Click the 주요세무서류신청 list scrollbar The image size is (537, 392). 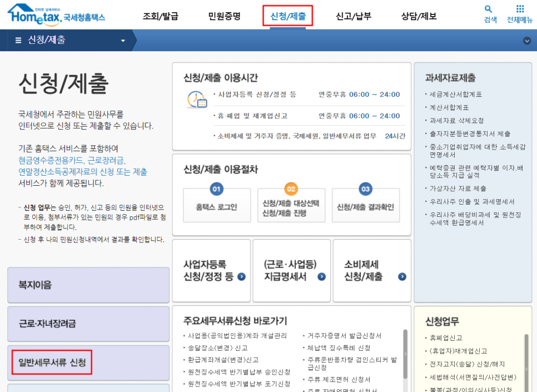coord(405,354)
